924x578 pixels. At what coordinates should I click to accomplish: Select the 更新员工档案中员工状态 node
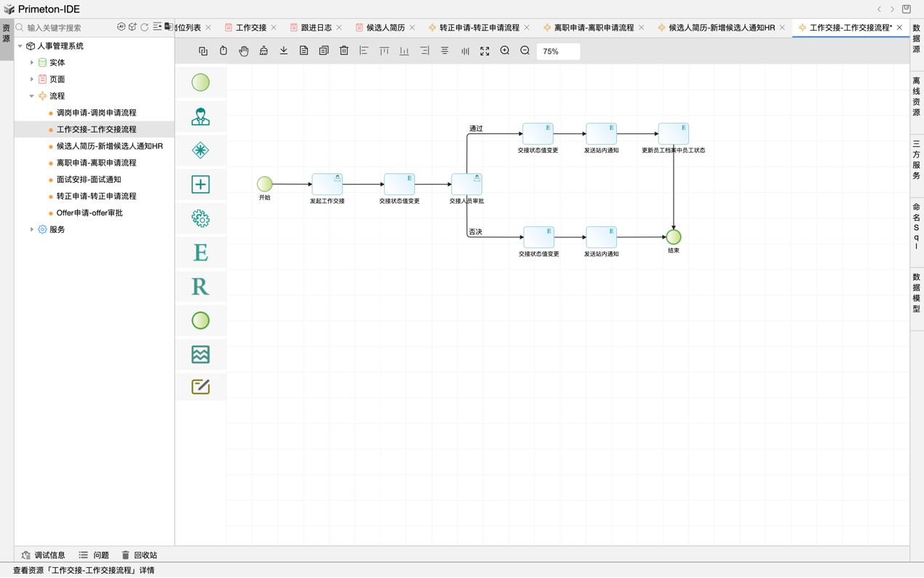point(674,134)
